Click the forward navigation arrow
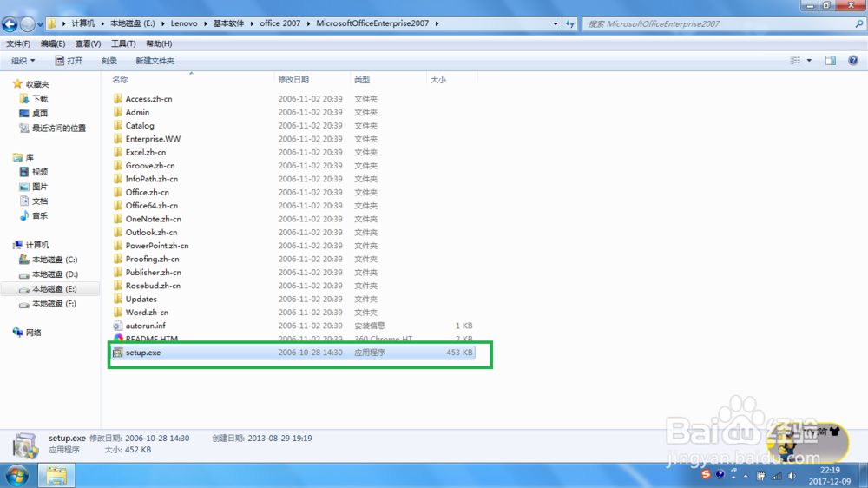 point(27,23)
